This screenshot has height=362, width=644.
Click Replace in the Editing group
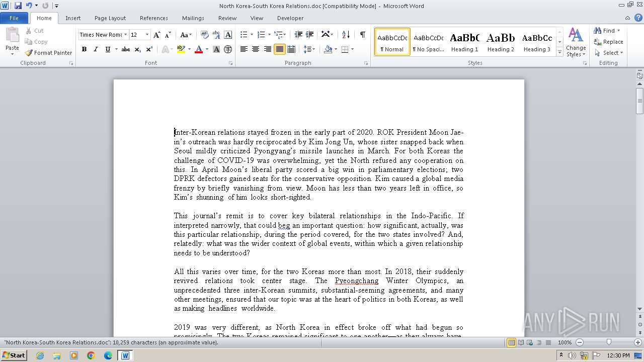[608, 42]
